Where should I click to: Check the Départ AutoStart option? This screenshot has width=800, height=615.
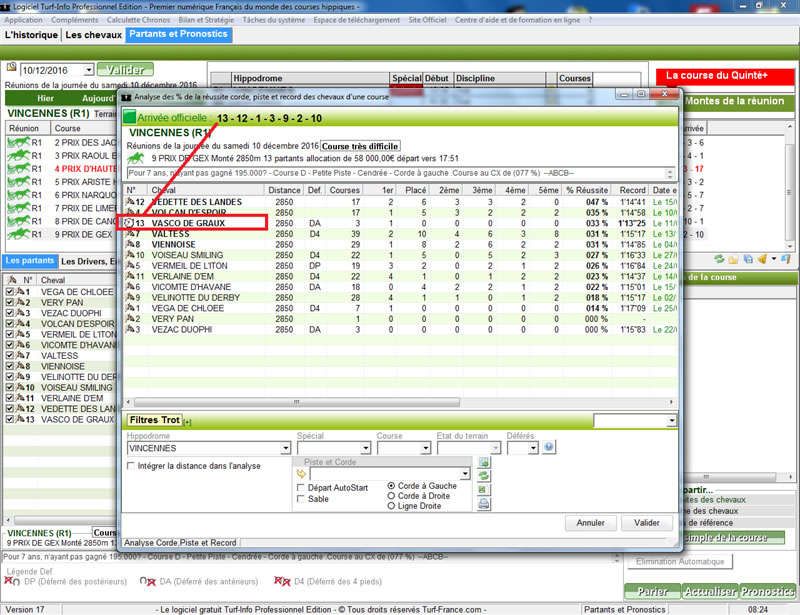tap(301, 487)
